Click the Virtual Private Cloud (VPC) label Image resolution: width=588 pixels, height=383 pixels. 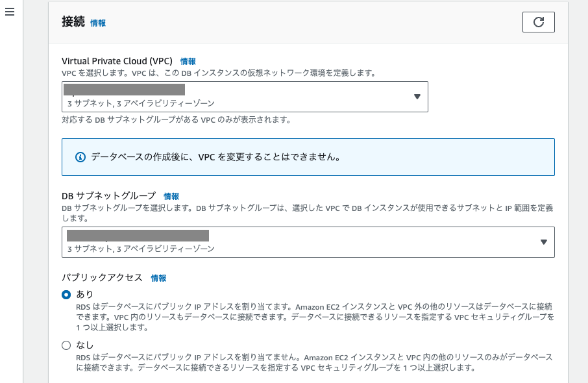coord(117,61)
